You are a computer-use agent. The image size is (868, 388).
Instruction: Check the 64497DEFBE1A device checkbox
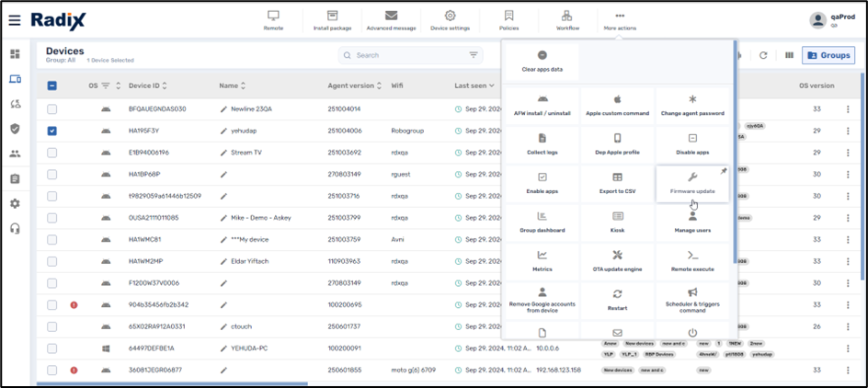[51, 348]
